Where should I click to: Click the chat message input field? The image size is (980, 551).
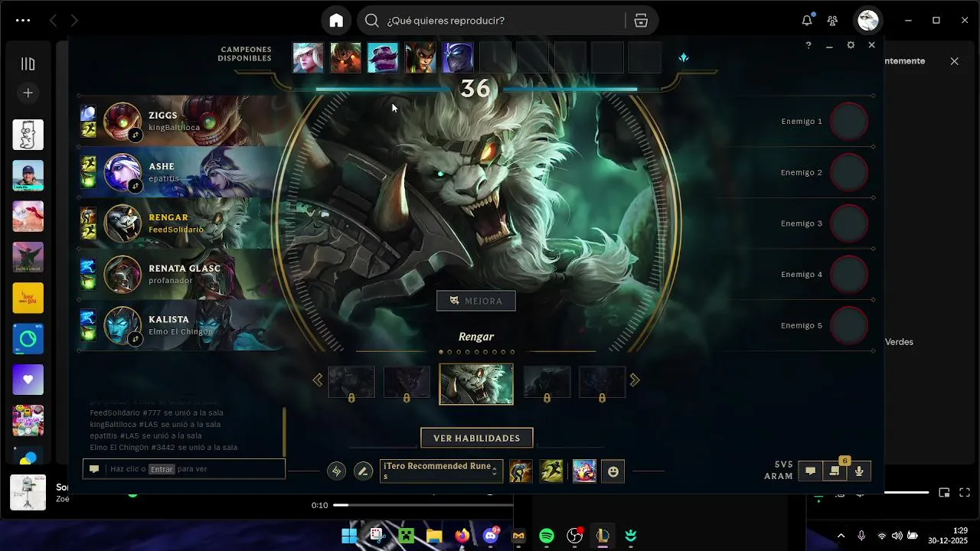(x=184, y=469)
